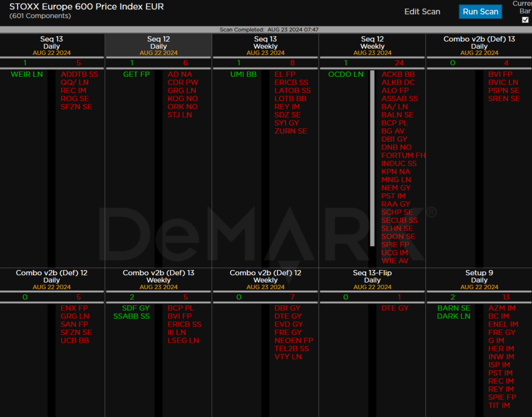
Task: Click the STOXX Europe 600 Price Index title
Action: pos(87,6)
